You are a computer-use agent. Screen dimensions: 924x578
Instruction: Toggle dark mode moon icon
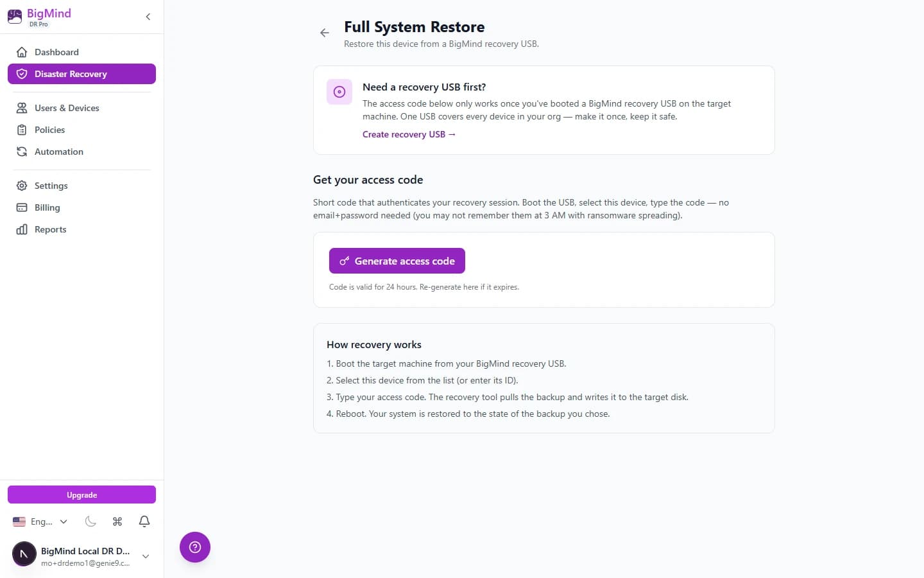(x=90, y=521)
